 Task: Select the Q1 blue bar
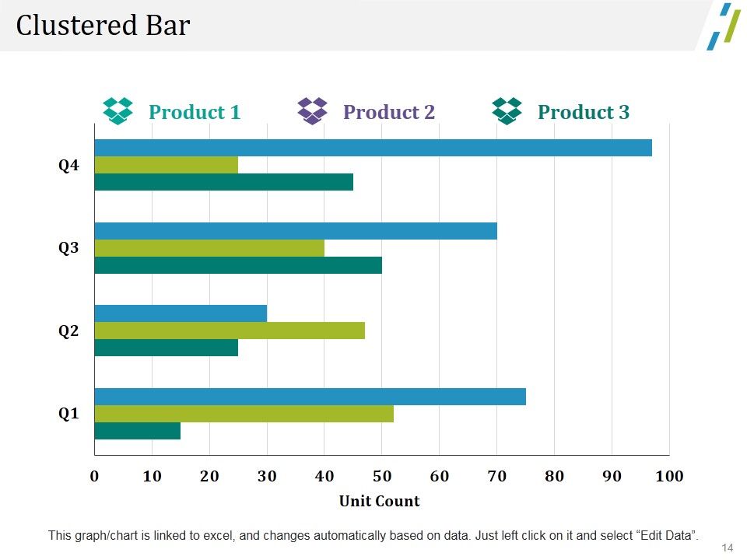tap(310, 397)
